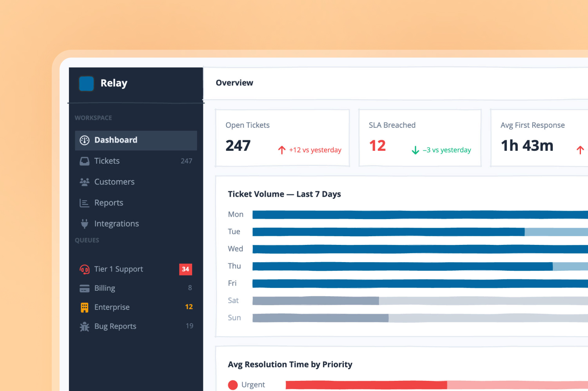Viewport: 588px width, 391px height.
Task: Click the Billing credit card icon
Action: (x=85, y=288)
